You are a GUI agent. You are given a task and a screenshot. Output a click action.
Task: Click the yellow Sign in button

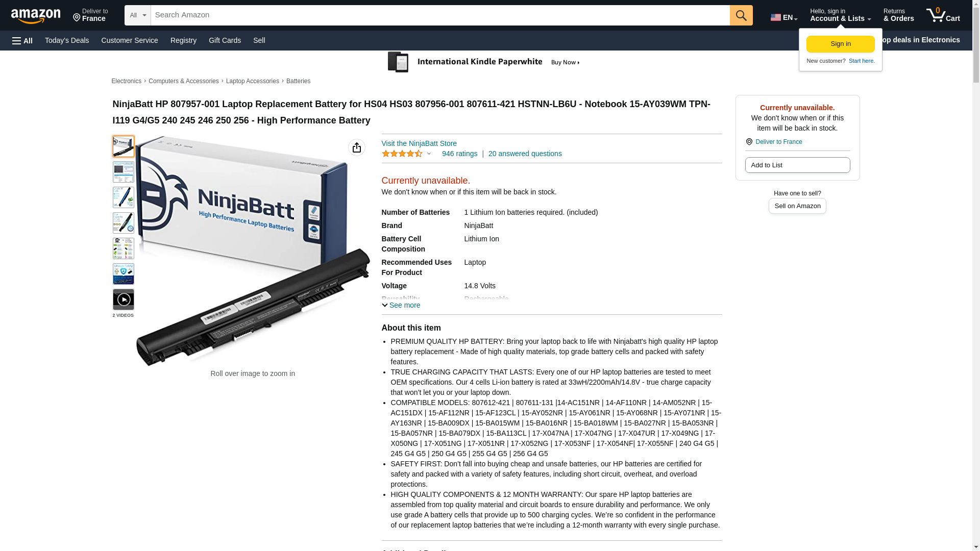point(841,44)
